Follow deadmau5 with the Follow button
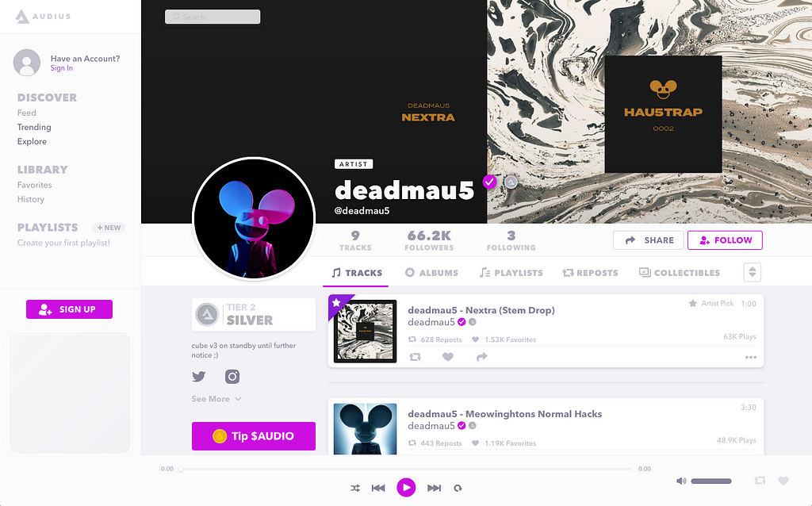This screenshot has width=812, height=506. pyautogui.click(x=725, y=240)
